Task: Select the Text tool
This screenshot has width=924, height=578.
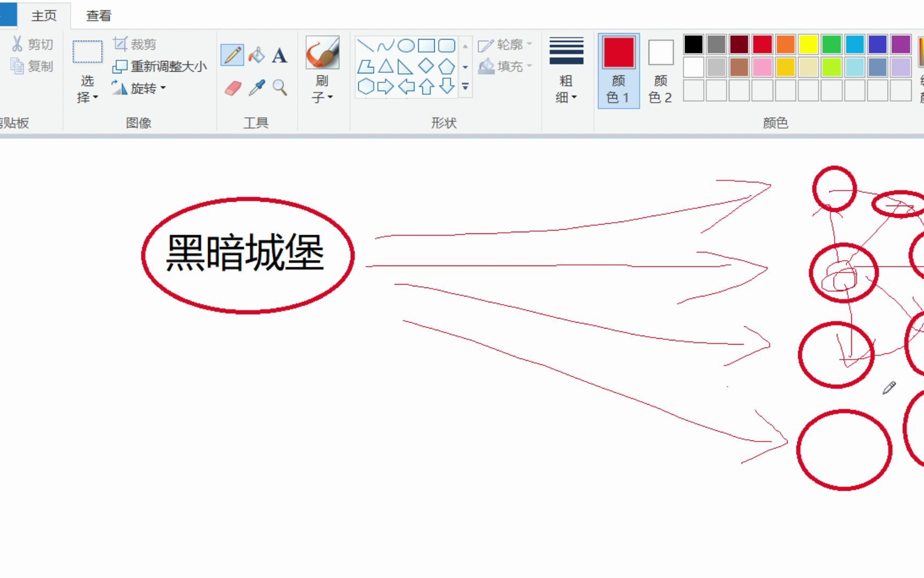Action: coord(280,55)
